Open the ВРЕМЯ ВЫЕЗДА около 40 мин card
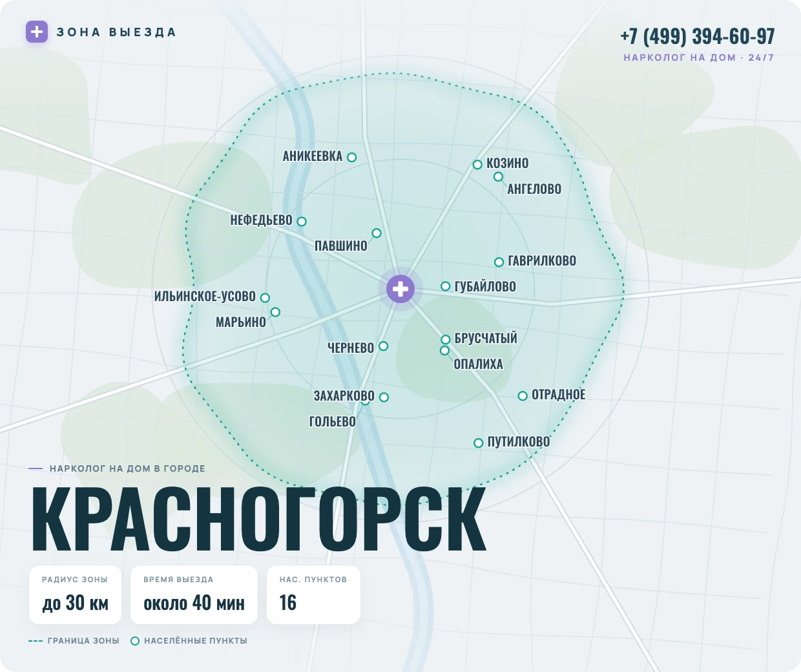 pos(194,595)
